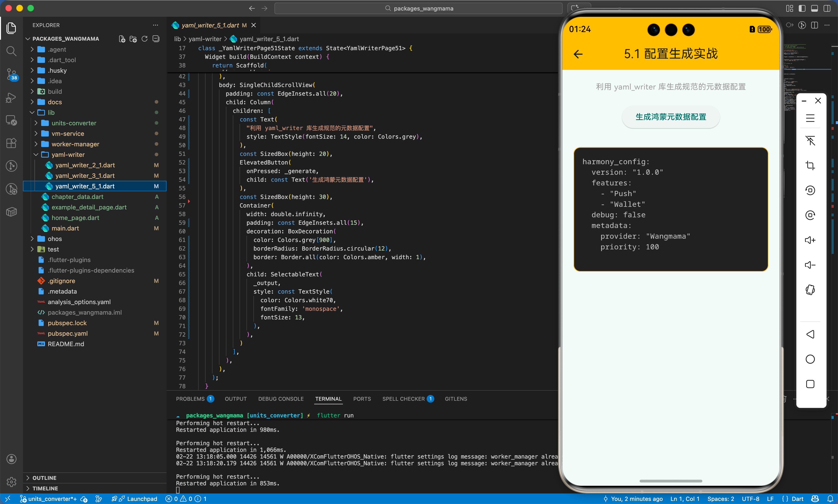Image resolution: width=838 pixels, height=504 pixels.
Task: Collapse all folders in Explorer
Action: (x=156, y=39)
